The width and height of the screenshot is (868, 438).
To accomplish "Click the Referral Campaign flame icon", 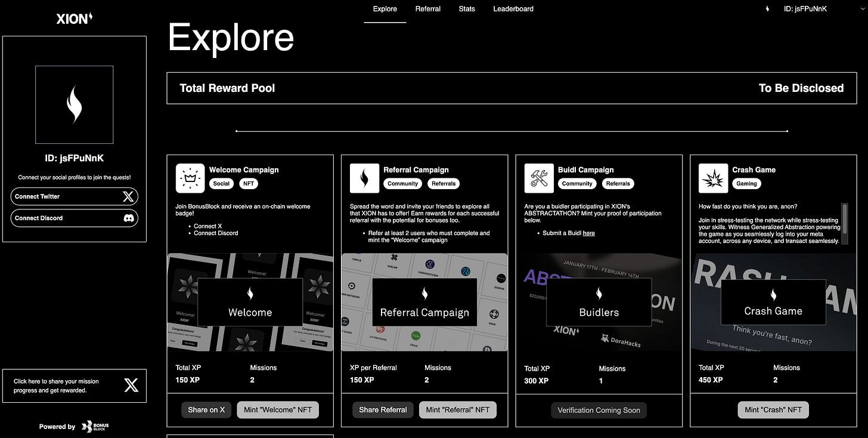I will pos(365,178).
